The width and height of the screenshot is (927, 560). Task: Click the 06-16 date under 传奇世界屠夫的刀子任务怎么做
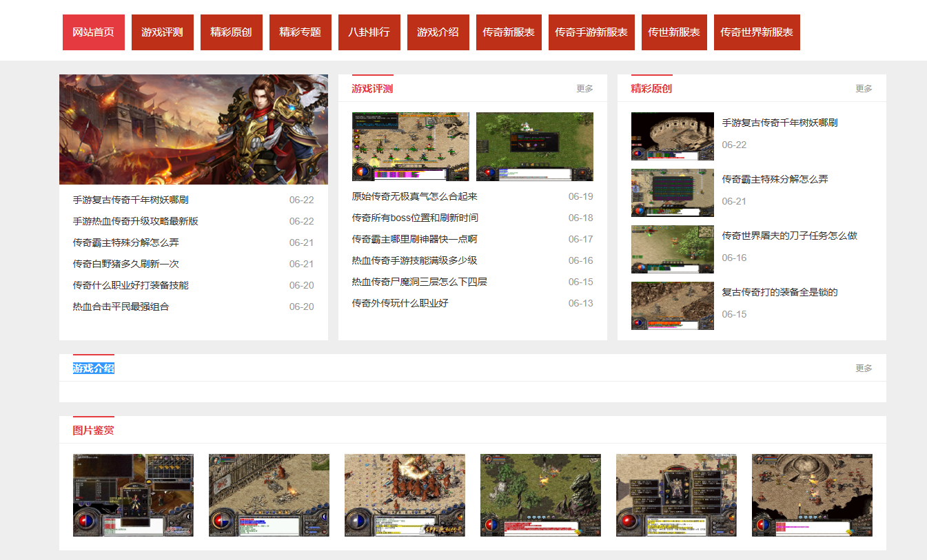735,258
